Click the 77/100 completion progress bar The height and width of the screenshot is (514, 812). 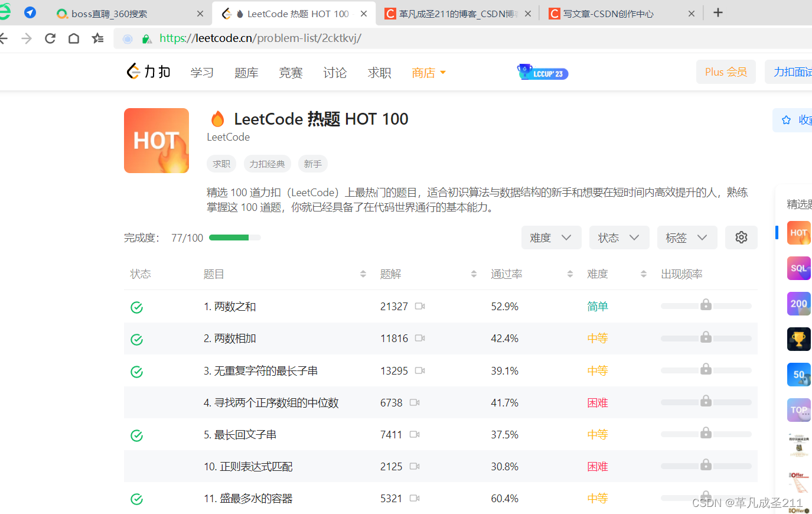(235, 238)
